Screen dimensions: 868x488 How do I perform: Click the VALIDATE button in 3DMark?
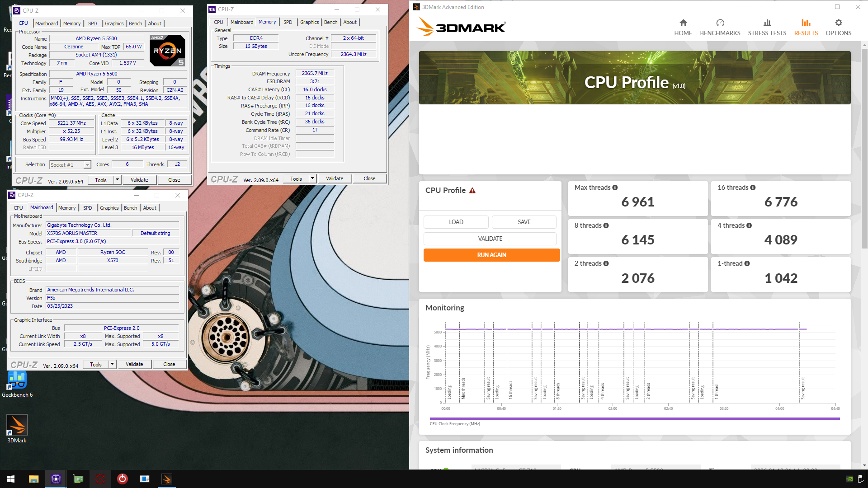point(490,239)
